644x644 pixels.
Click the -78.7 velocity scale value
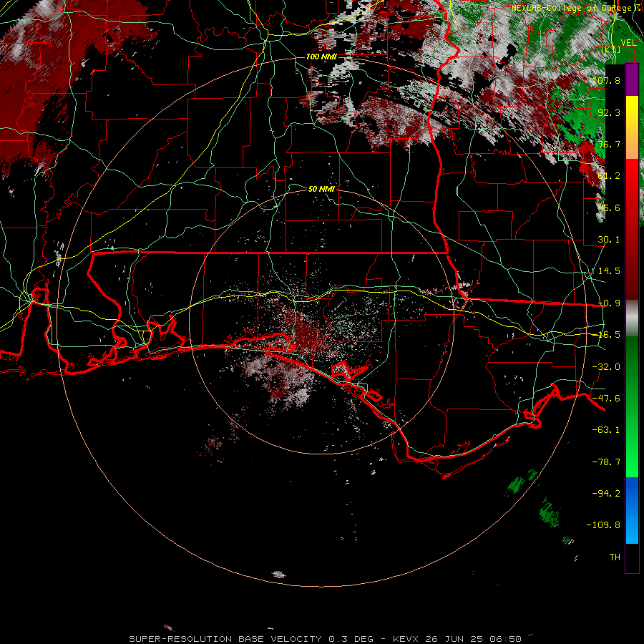pyautogui.click(x=606, y=462)
